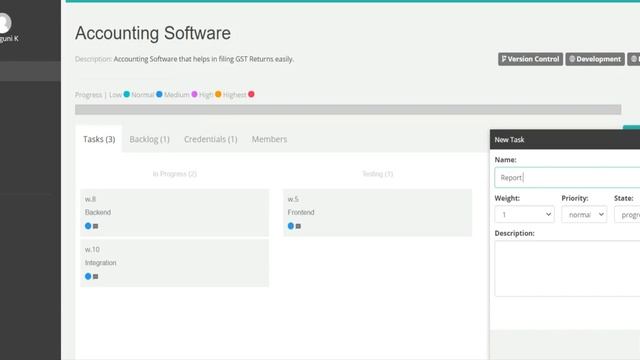Click the gray square icon on Integration card
The image size is (640, 360).
96,277
